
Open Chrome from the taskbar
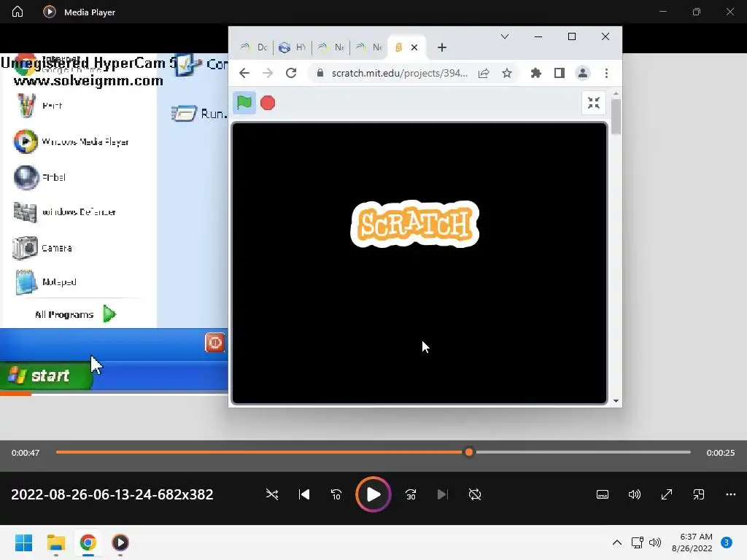tap(88, 542)
